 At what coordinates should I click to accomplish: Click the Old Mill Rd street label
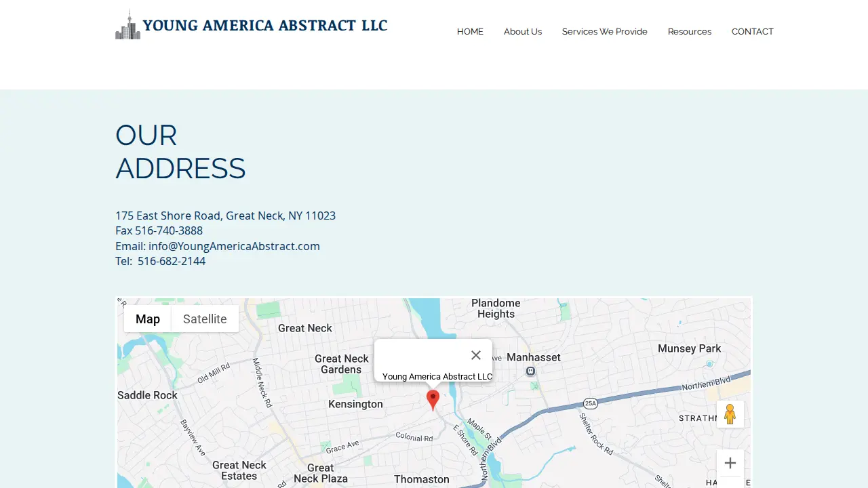pos(214,373)
